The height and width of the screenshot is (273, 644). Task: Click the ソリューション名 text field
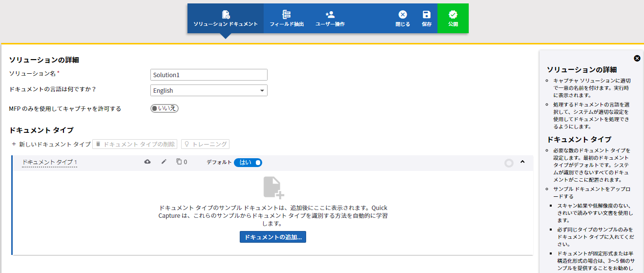[208, 75]
